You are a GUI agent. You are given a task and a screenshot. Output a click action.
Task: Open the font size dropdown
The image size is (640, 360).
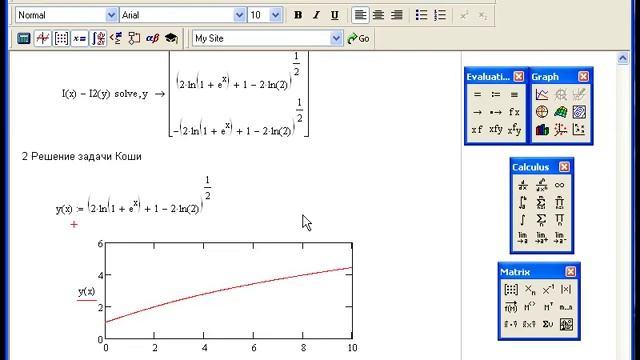pos(276,15)
